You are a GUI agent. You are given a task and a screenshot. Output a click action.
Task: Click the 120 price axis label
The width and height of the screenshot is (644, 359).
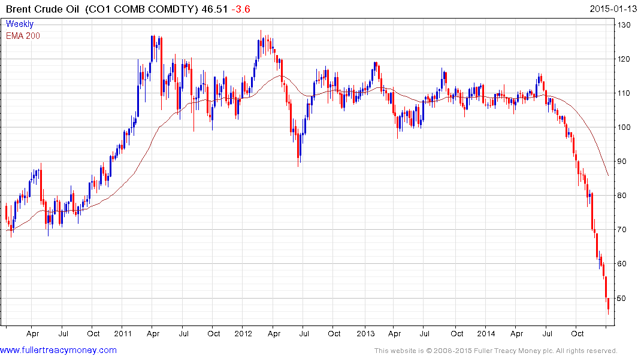coord(624,59)
